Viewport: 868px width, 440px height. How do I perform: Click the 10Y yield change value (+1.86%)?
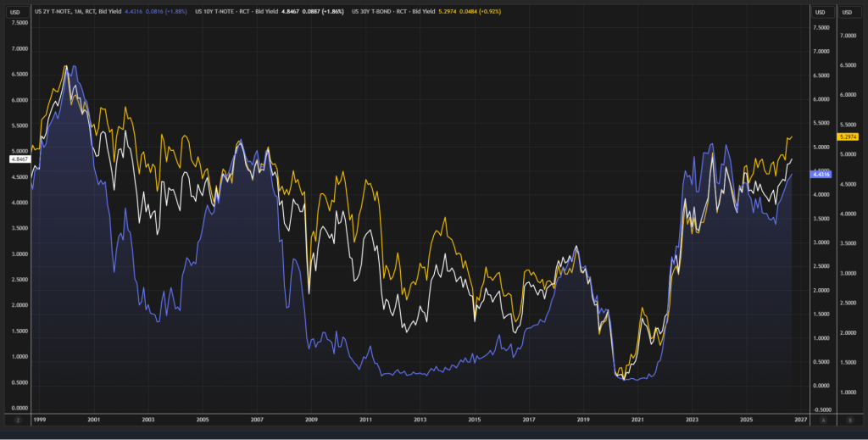coord(332,12)
